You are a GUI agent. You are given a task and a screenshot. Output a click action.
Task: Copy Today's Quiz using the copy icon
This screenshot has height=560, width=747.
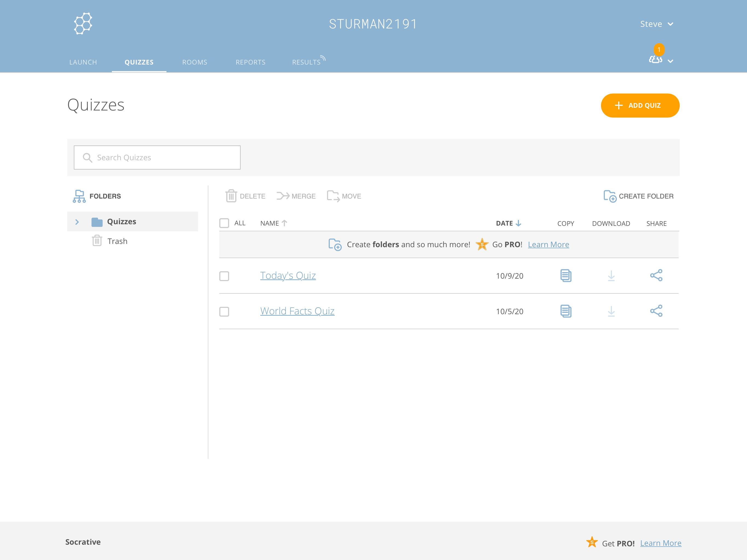coord(566,276)
